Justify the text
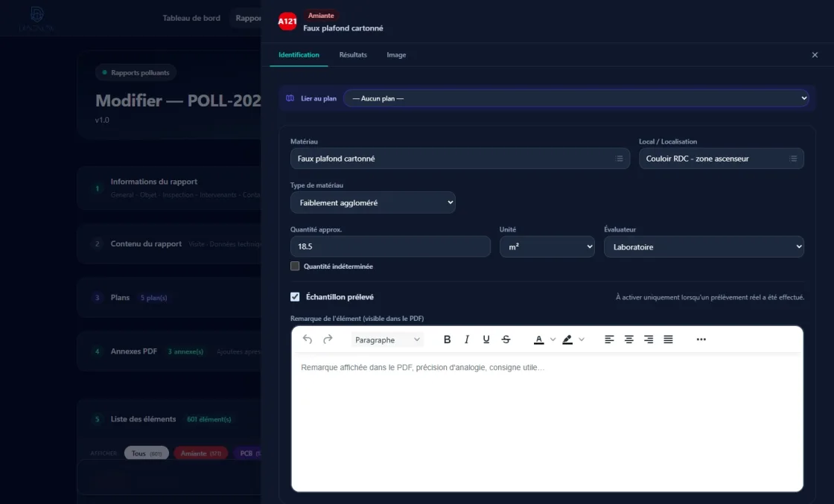Screen dimensions: 834x504 pyautogui.click(x=668, y=339)
